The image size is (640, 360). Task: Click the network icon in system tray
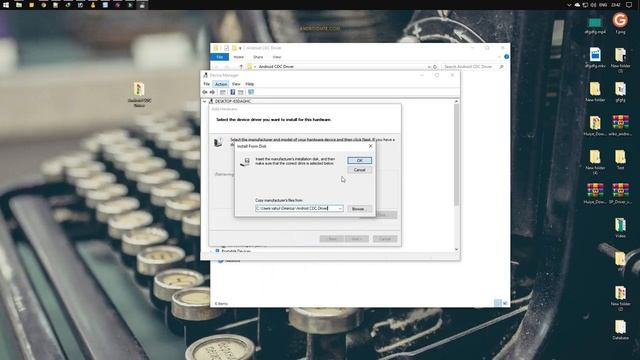click(x=585, y=5)
